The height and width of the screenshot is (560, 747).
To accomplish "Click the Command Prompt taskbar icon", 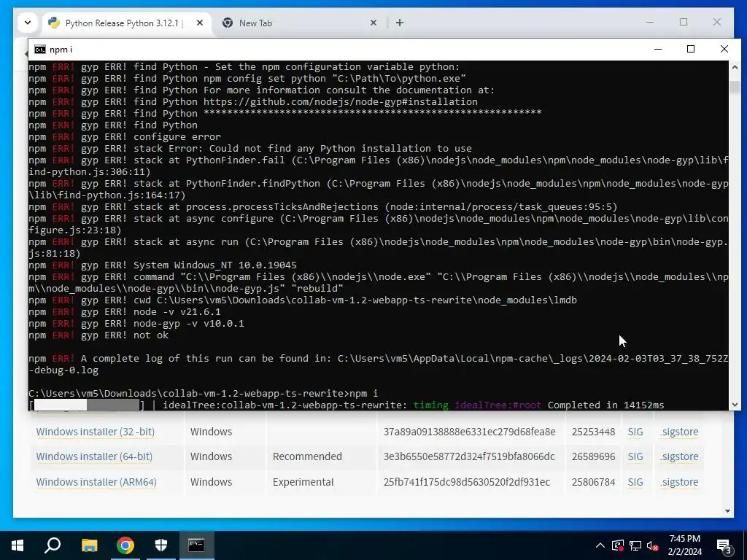I will pos(196,545).
